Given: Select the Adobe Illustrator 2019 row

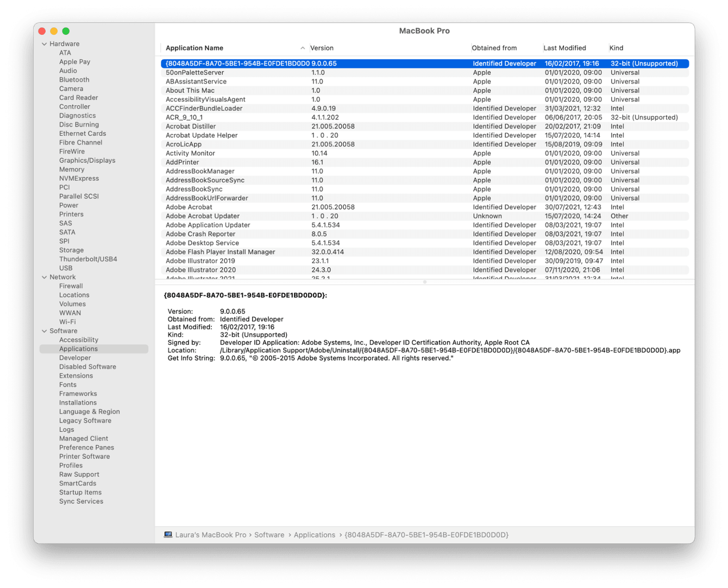Looking at the screenshot, I should tap(425, 261).
